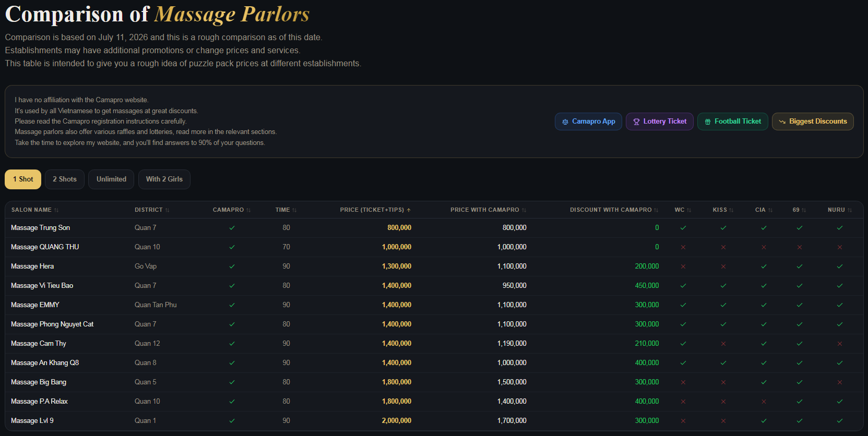Switch to the Unlimited tab

pyautogui.click(x=111, y=179)
